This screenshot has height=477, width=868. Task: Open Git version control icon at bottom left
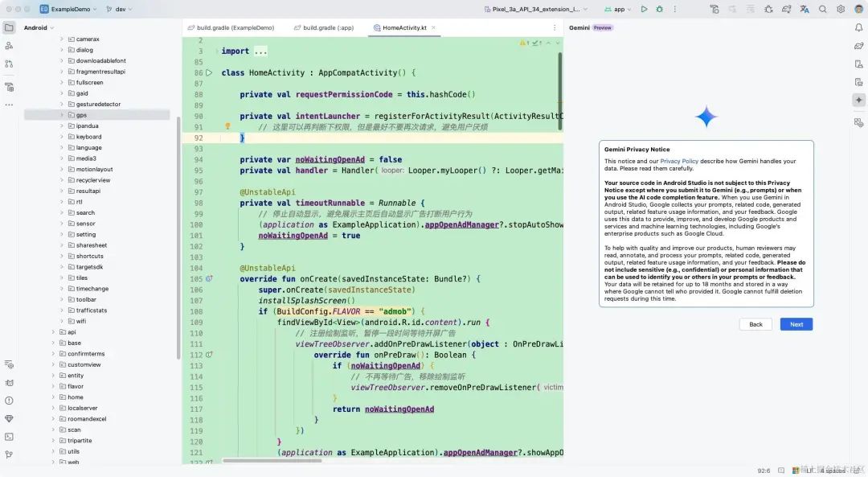click(9, 454)
